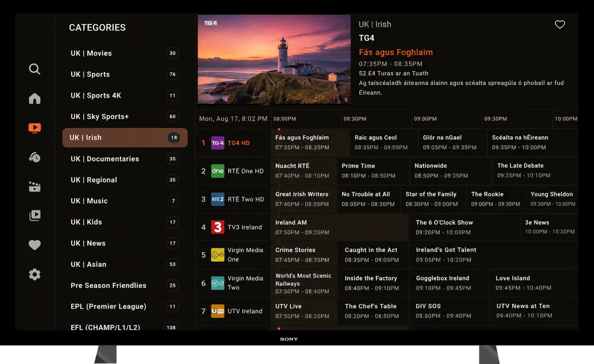Image resolution: width=594 pixels, height=364 pixels.
Task: Add TG4 to favorites with heart icon
Action: pos(560,25)
